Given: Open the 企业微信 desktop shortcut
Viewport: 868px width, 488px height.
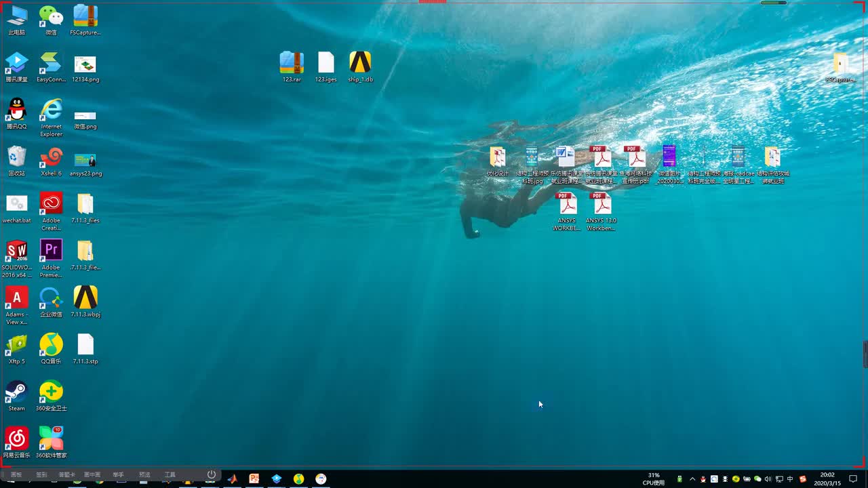Looking at the screenshot, I should point(51,302).
